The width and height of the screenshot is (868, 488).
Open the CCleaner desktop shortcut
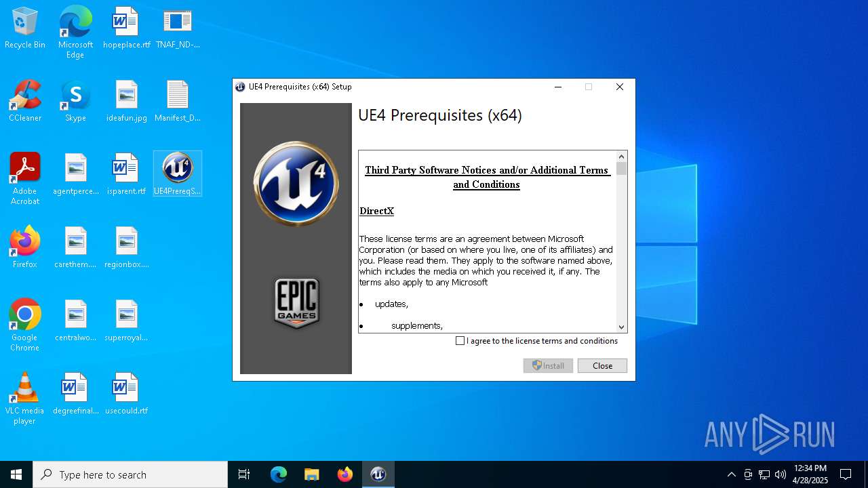[x=25, y=102]
